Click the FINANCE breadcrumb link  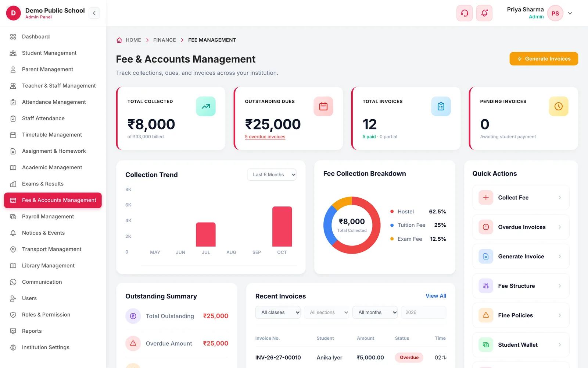coord(165,40)
